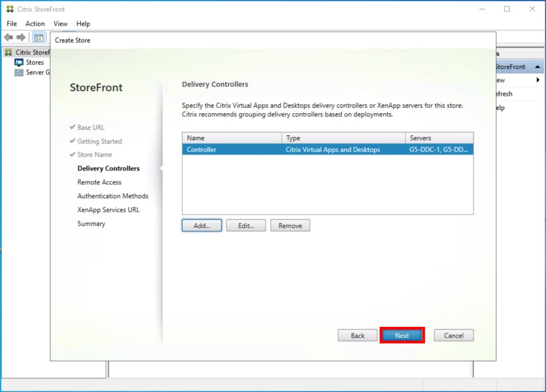The height and width of the screenshot is (392, 546).
Task: Click Next to continue the wizard
Action: click(x=402, y=335)
